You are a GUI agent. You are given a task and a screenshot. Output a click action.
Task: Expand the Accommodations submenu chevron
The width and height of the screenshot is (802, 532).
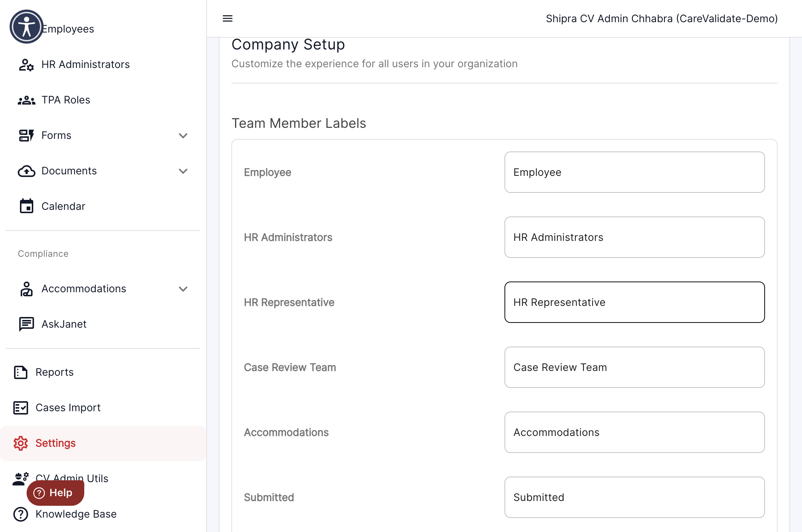coord(183,289)
